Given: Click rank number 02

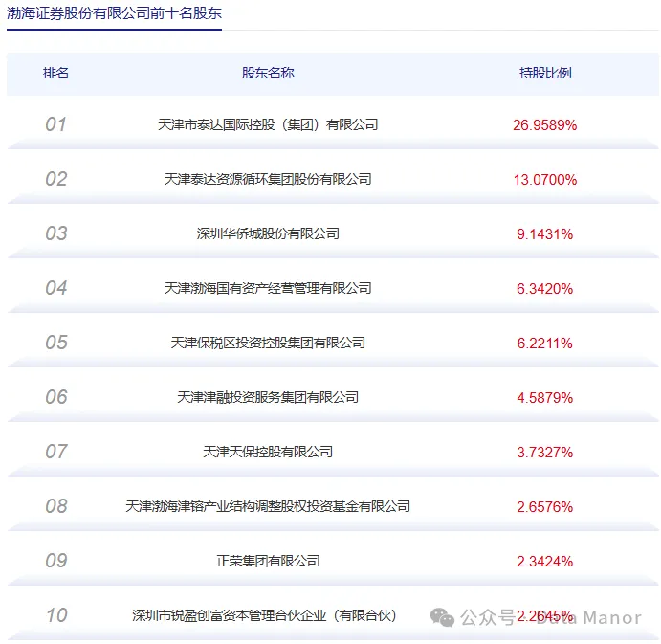Looking at the screenshot, I should click(x=56, y=179).
